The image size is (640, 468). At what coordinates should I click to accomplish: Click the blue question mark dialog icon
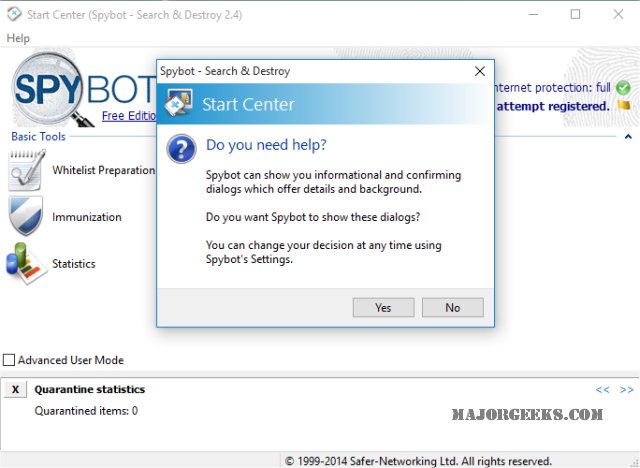click(x=181, y=149)
